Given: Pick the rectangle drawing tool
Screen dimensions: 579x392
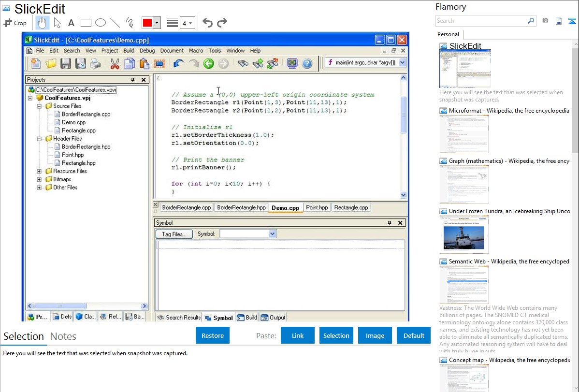Looking at the screenshot, I should (x=86, y=23).
